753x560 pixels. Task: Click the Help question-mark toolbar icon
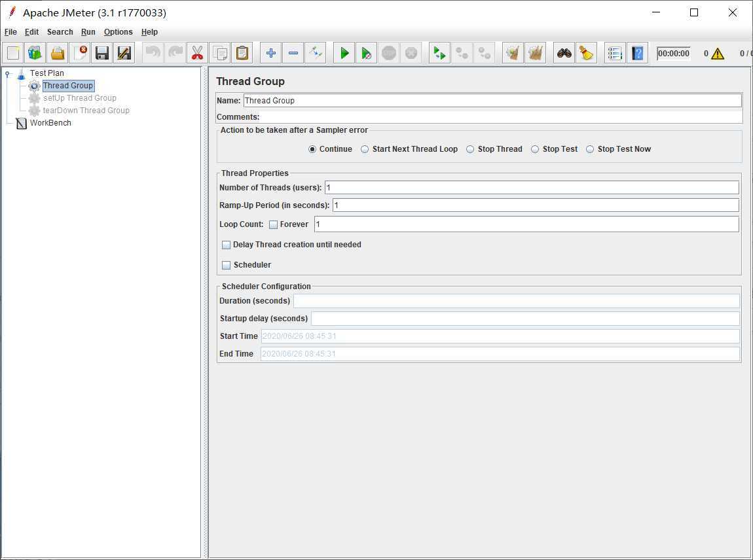click(636, 53)
